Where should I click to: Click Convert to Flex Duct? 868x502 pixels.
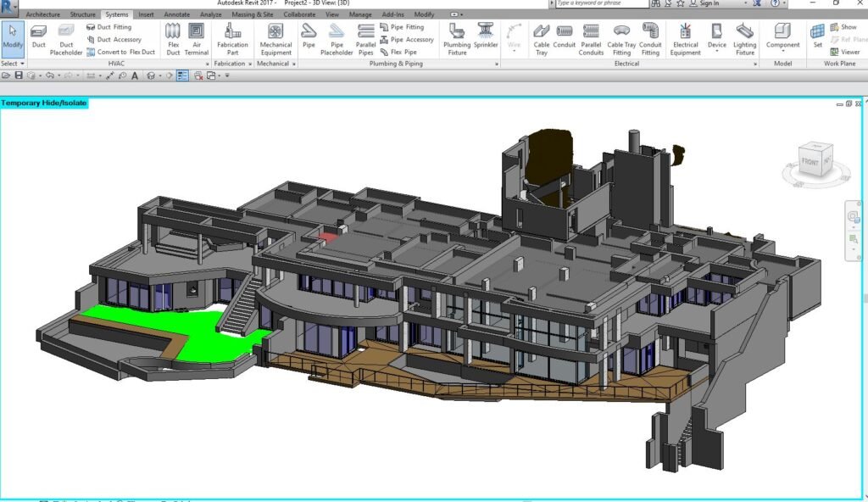121,52
